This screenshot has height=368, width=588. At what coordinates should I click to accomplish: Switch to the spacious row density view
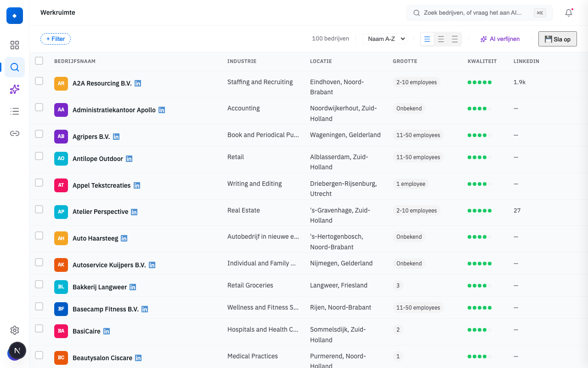455,39
